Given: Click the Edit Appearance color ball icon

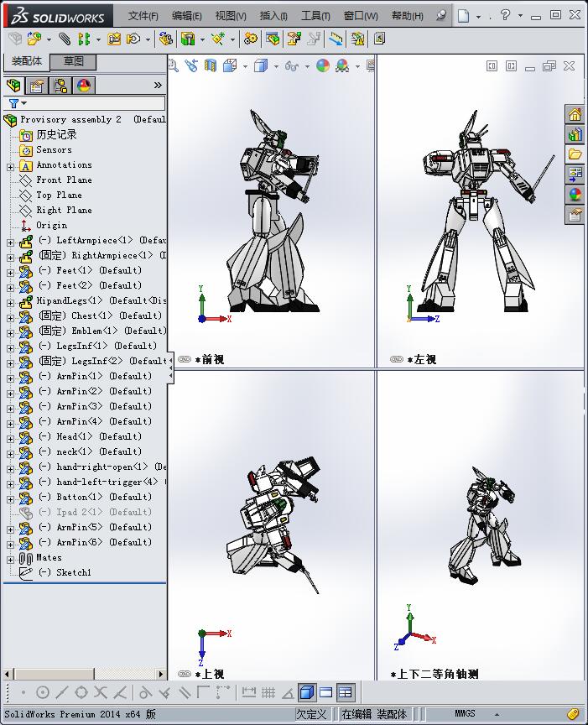Looking at the screenshot, I should tap(323, 65).
